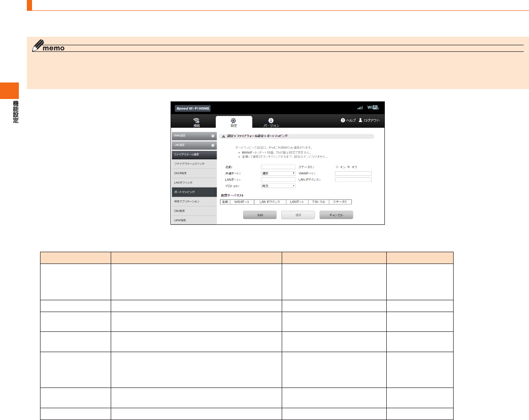Click the Speed Wi-Fi HOME logo
Image resolution: width=529 pixels, height=420 pixels.
[x=193, y=108]
